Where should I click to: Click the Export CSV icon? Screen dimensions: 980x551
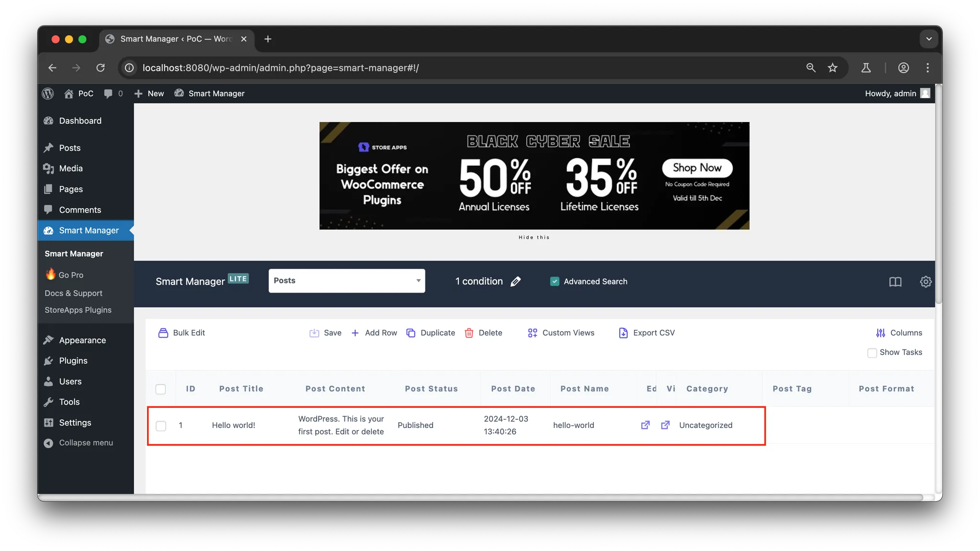click(x=623, y=333)
